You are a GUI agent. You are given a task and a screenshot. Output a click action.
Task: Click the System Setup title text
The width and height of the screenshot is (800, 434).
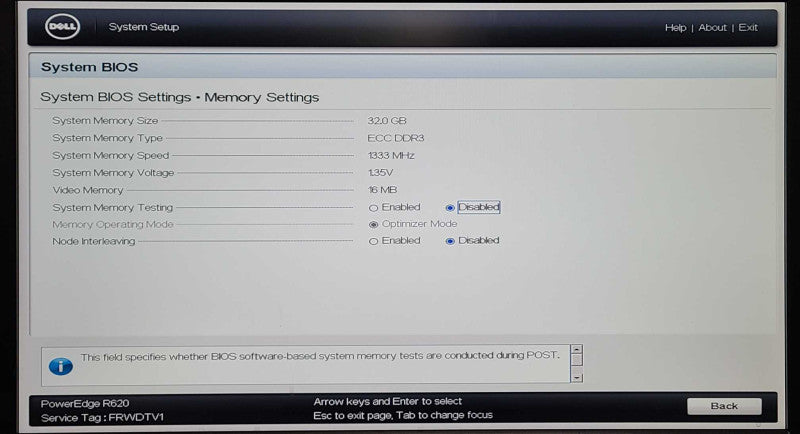pos(143,27)
